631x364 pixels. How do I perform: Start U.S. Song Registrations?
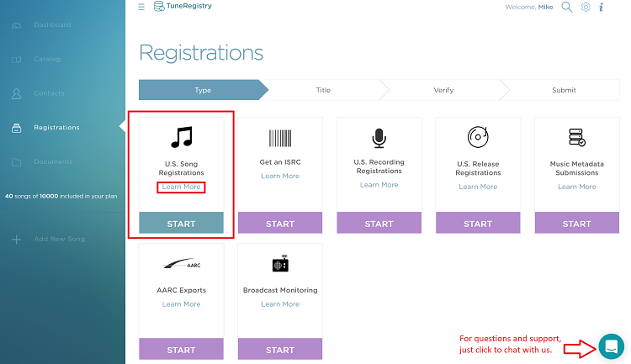[181, 223]
